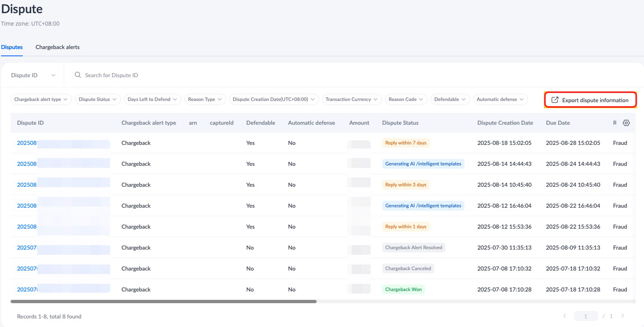Open the Dispute Status filter dropdown
This screenshot has height=327, width=644.
pyautogui.click(x=98, y=99)
